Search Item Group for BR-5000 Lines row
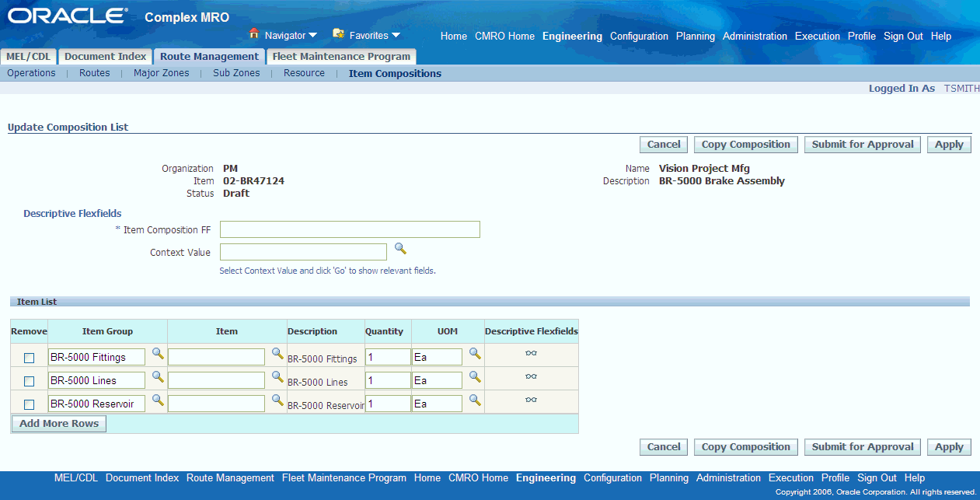Screen dimensions: 980x500 click(x=158, y=377)
